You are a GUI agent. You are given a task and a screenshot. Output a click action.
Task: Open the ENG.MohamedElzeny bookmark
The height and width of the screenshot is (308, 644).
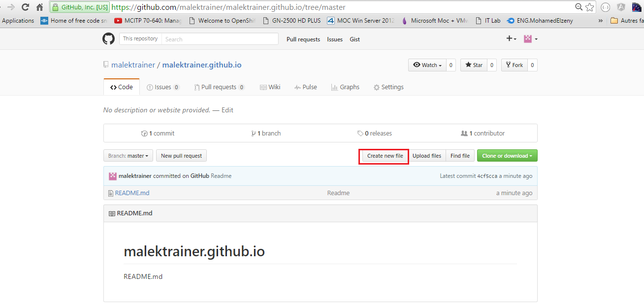click(x=540, y=21)
